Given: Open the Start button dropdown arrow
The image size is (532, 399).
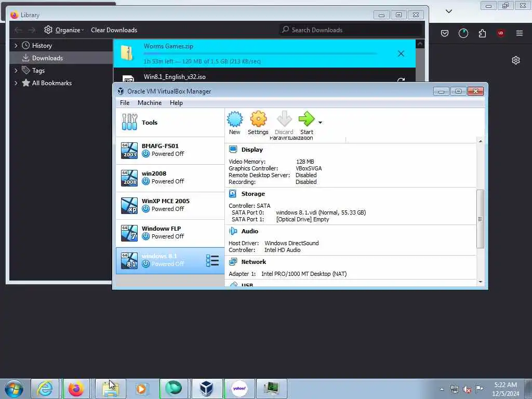Looking at the screenshot, I should [x=320, y=123].
